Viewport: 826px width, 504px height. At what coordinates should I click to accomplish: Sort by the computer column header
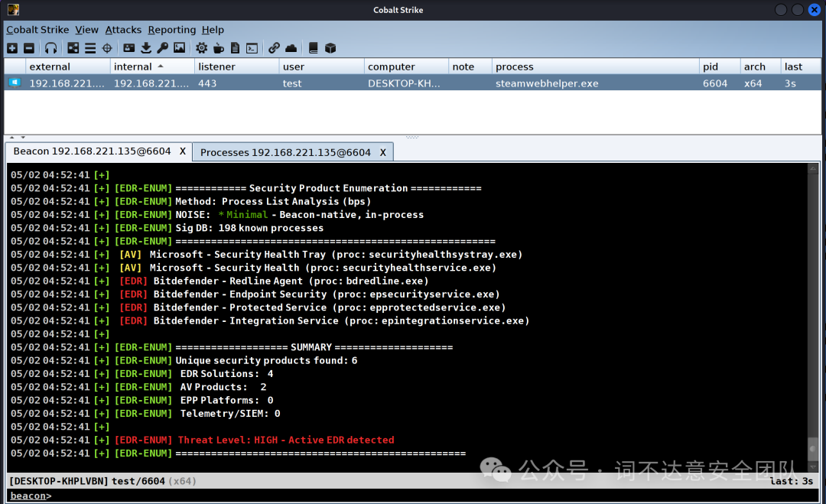(x=406, y=67)
